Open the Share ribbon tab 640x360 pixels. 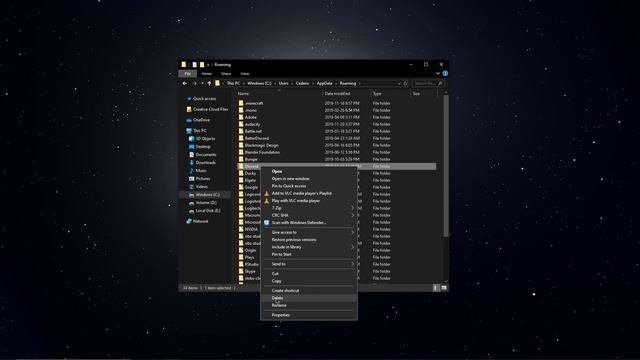point(226,73)
